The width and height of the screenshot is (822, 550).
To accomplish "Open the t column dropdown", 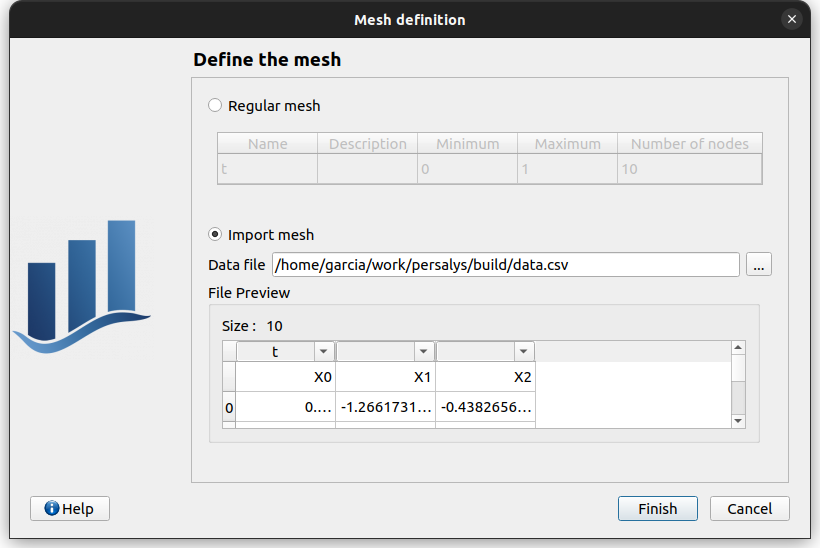I will (x=323, y=352).
